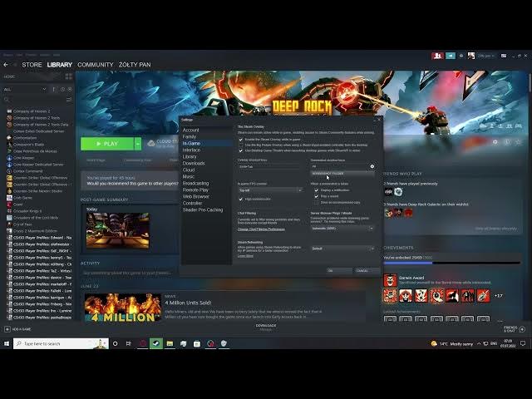Open Friends & Chat icon
This screenshot has height=399, width=532.
pyautogui.click(x=523, y=329)
